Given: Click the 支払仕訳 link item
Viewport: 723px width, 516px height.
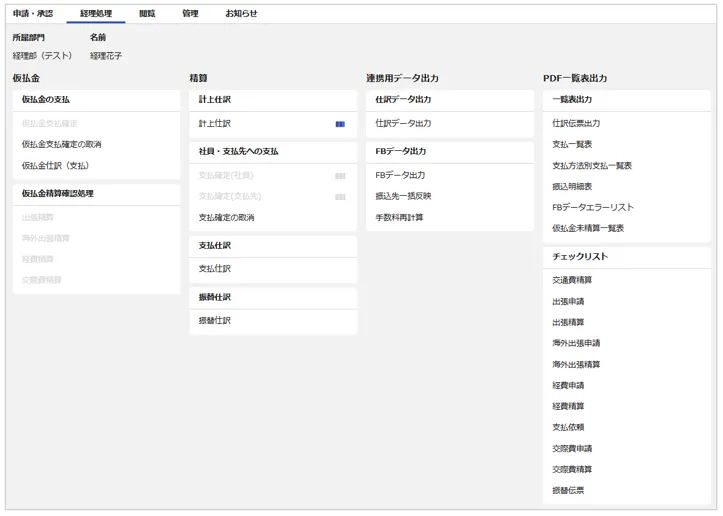Looking at the screenshot, I should 215,269.
